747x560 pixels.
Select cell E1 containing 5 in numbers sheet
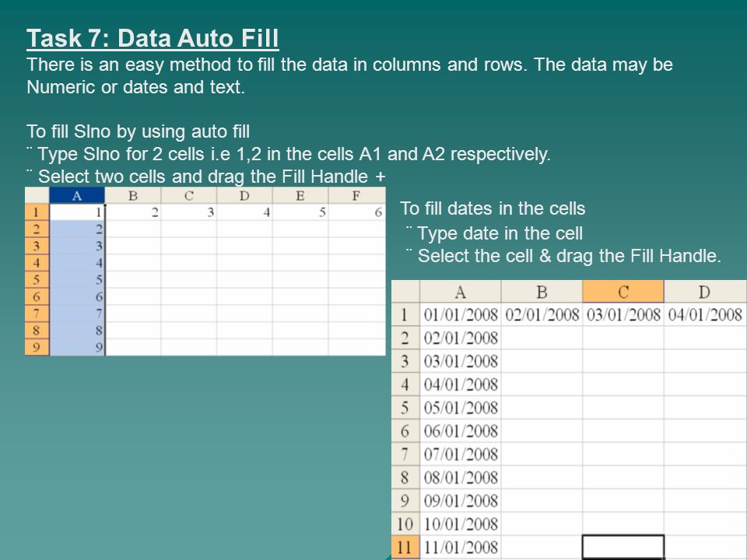(300, 212)
